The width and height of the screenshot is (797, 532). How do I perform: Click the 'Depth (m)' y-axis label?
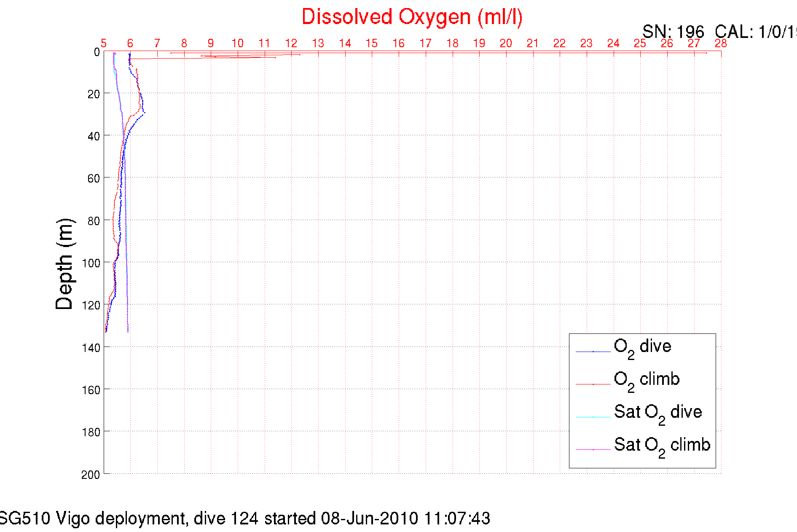[x=65, y=264]
